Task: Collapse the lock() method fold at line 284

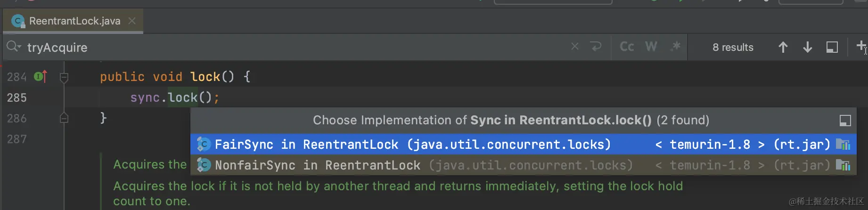Action: coord(64,77)
